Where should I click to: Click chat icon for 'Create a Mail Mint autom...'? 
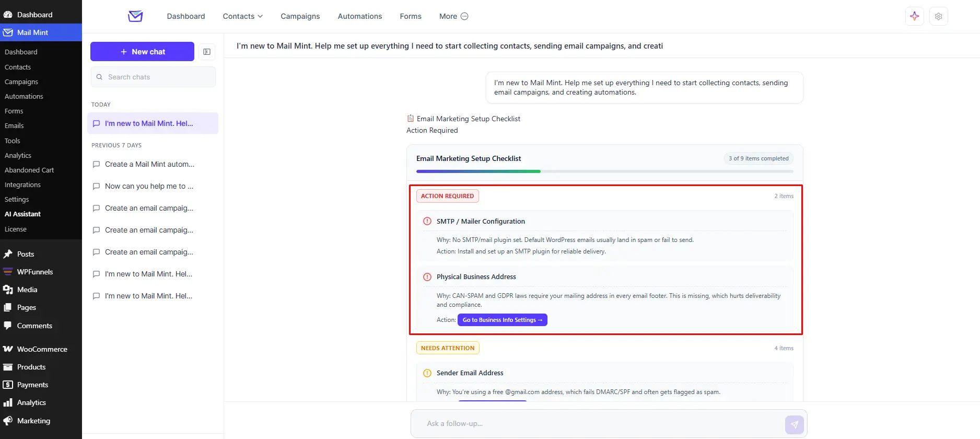tap(96, 164)
